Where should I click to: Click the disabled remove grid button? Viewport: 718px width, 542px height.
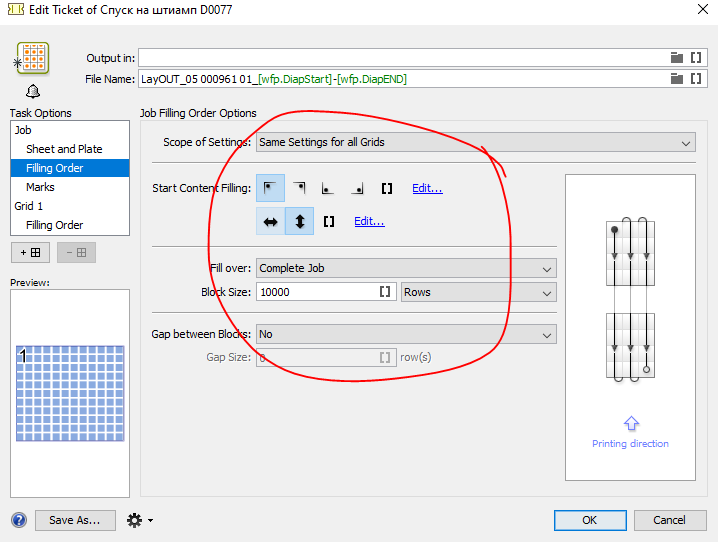(76, 253)
